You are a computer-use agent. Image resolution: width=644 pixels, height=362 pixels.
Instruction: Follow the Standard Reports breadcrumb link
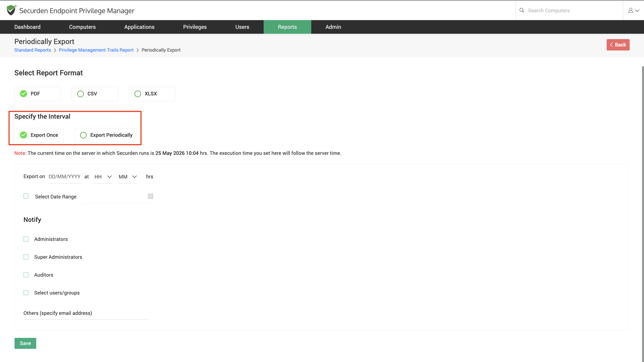tap(32, 50)
